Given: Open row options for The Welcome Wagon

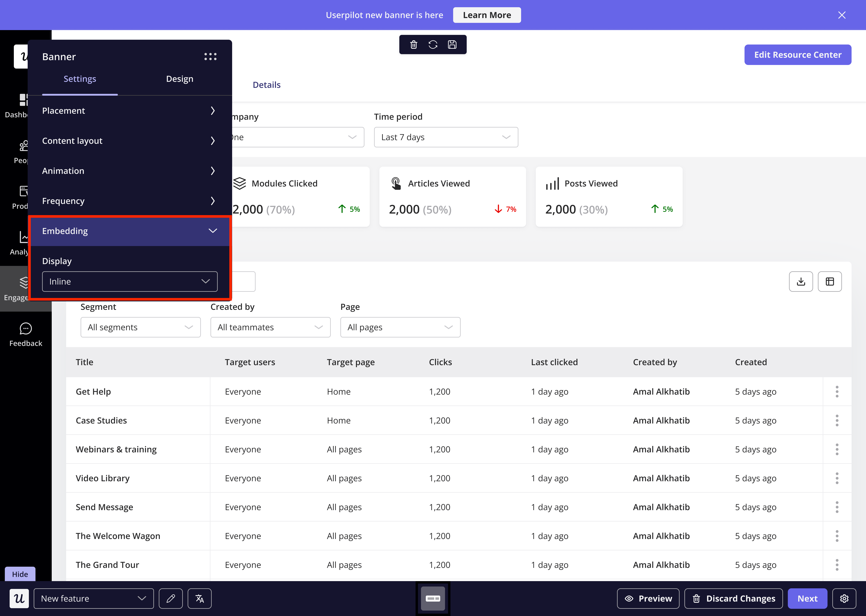Looking at the screenshot, I should pyautogui.click(x=837, y=536).
